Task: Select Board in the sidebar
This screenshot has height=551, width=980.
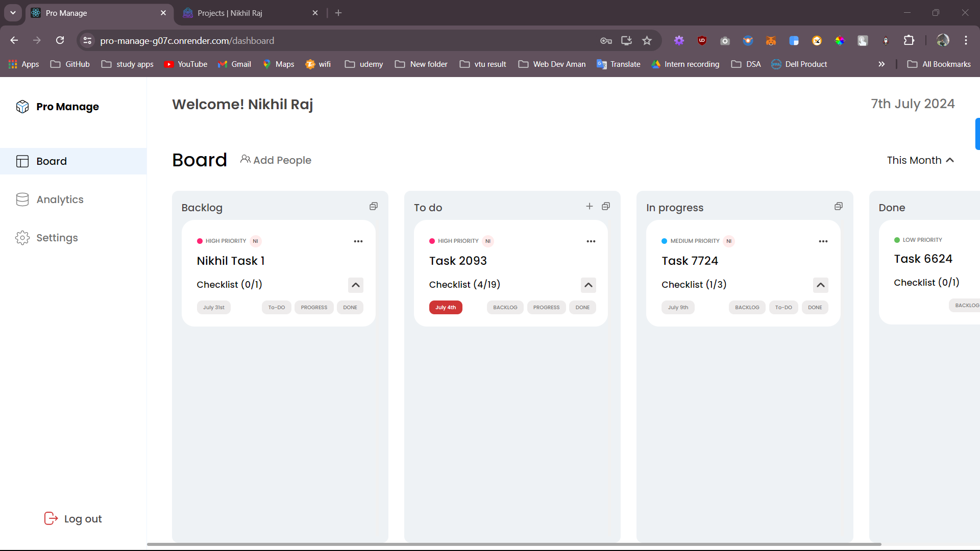Action: tap(51, 161)
